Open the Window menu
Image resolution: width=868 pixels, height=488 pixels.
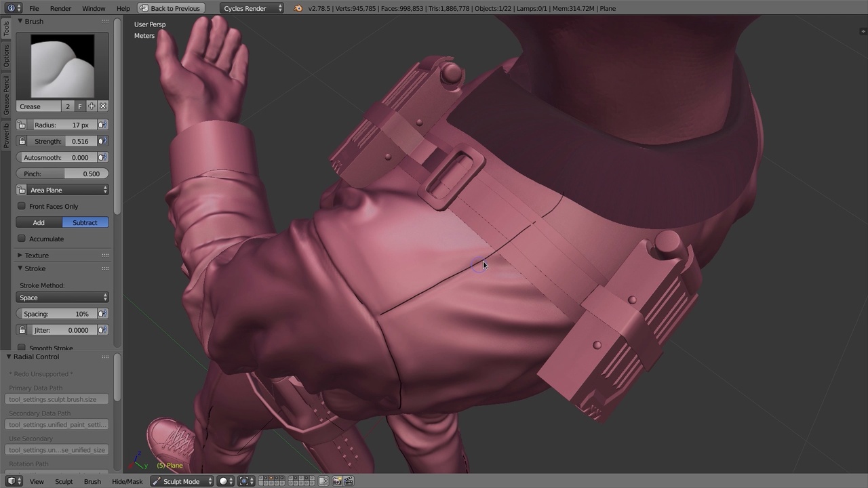coord(94,8)
